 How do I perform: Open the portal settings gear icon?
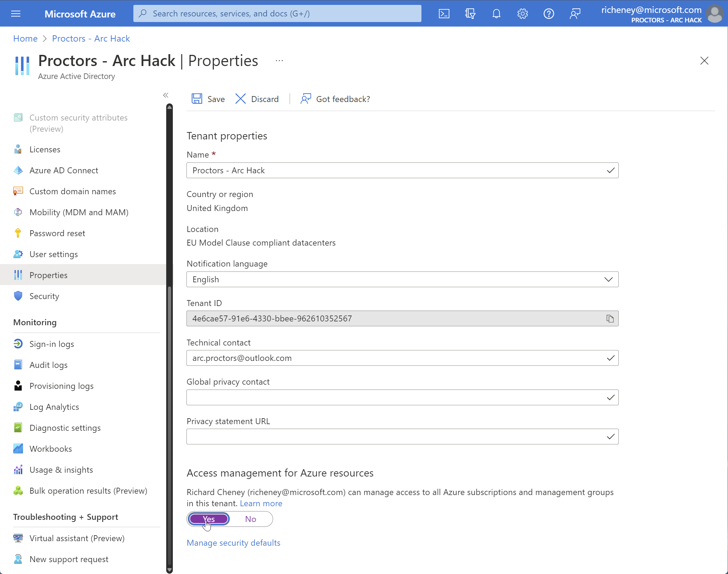click(522, 14)
